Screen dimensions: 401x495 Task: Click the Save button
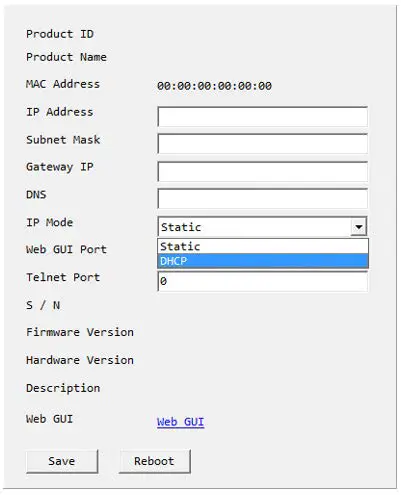pos(62,461)
